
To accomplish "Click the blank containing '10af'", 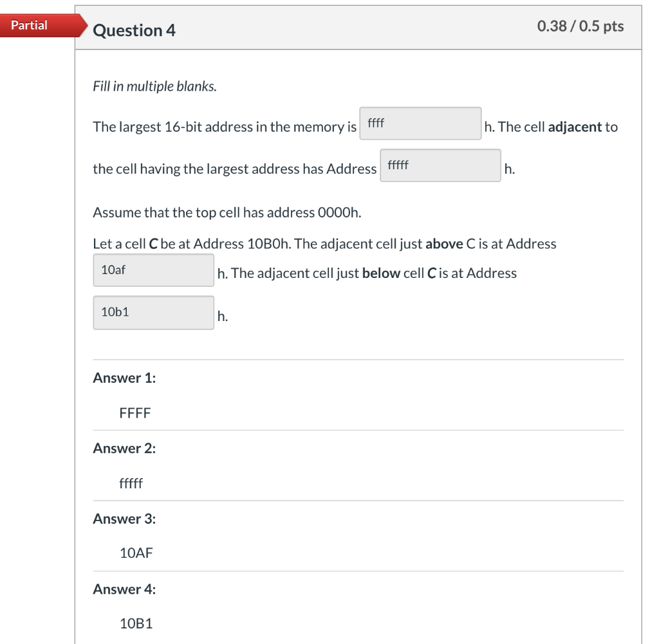I will [153, 270].
